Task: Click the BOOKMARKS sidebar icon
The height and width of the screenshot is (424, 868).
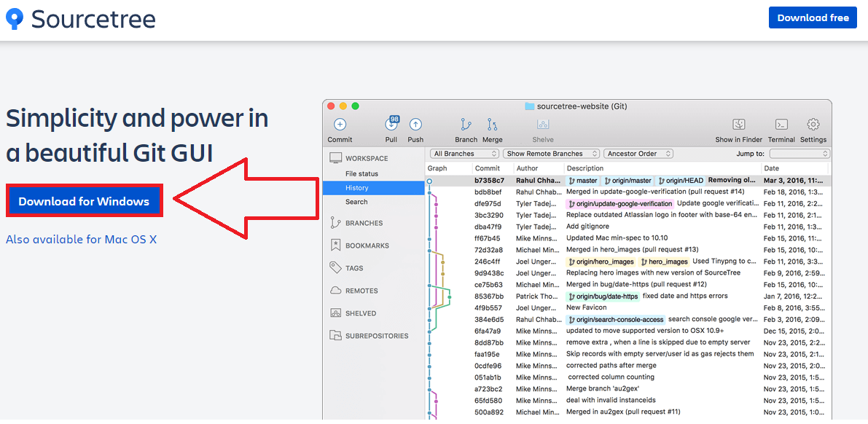Action: tap(335, 246)
